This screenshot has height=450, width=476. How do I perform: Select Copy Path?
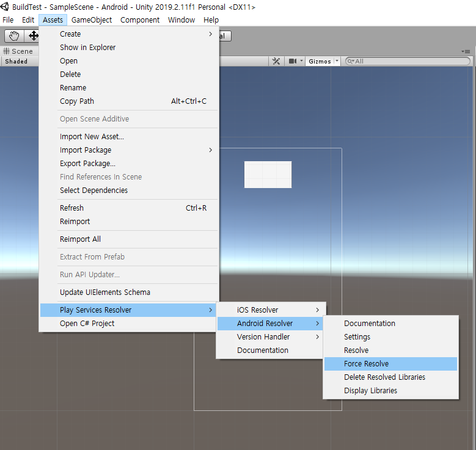tap(129, 101)
